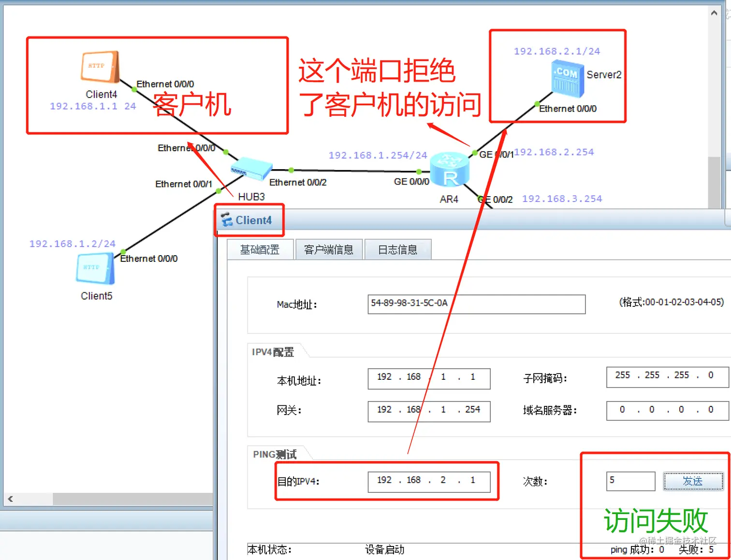Focus the 本机地址 IP field
731x560 pixels.
pos(429,378)
